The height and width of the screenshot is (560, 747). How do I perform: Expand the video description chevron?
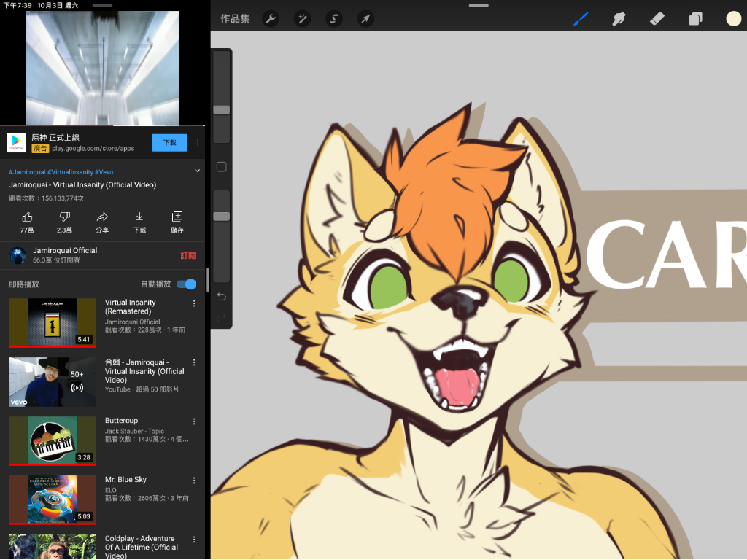pyautogui.click(x=197, y=171)
